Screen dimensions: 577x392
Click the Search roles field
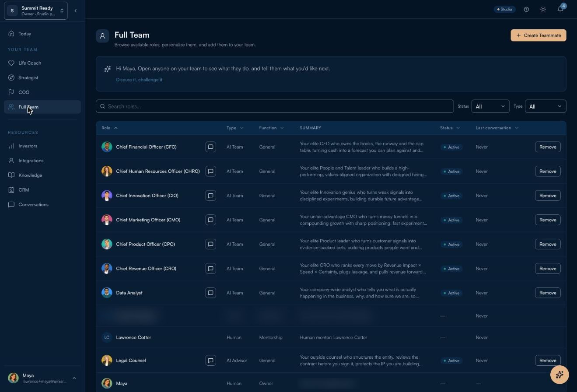click(275, 106)
